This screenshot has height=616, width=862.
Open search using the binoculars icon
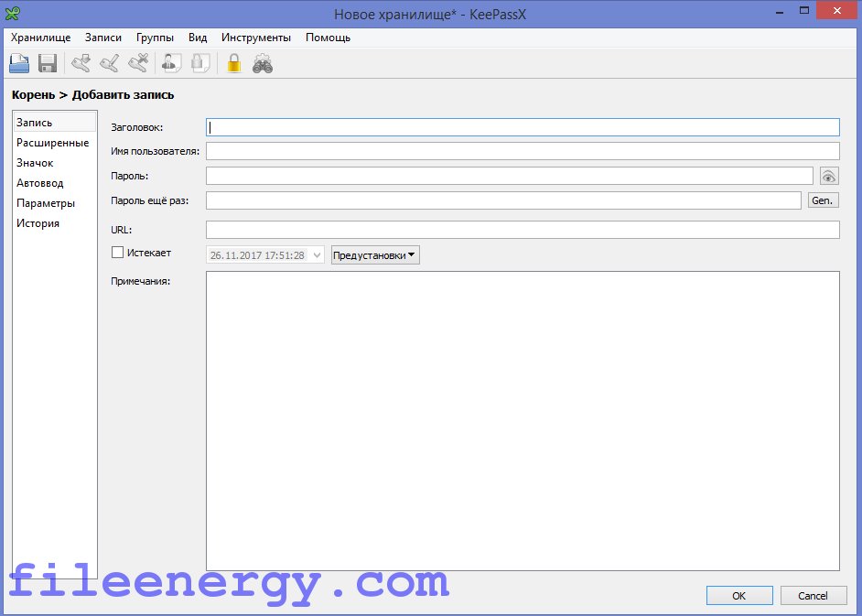pos(263,63)
